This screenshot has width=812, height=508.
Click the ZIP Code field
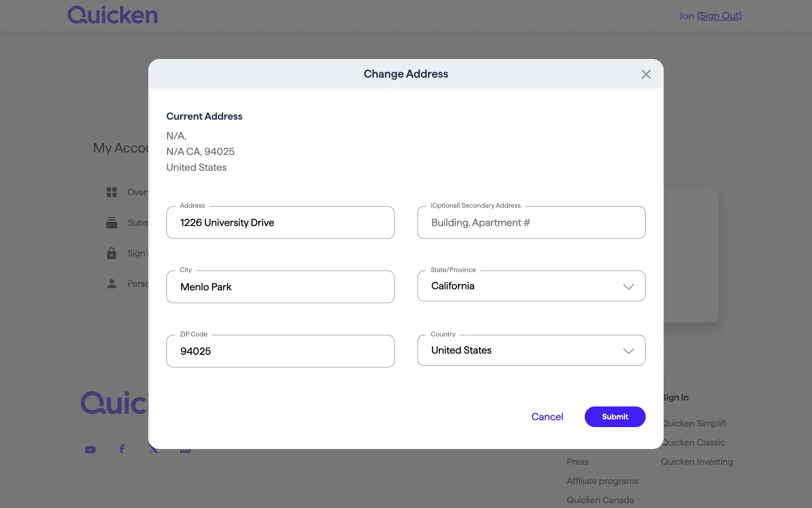pos(280,351)
